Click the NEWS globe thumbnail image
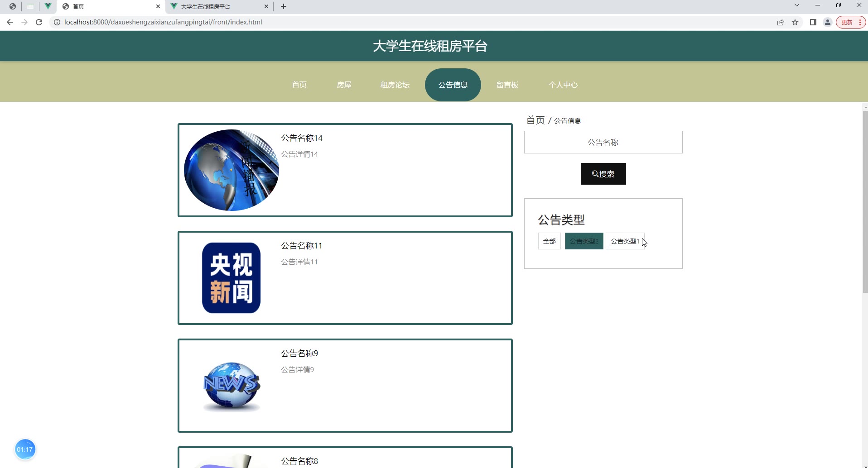The image size is (868, 468). [x=231, y=386]
